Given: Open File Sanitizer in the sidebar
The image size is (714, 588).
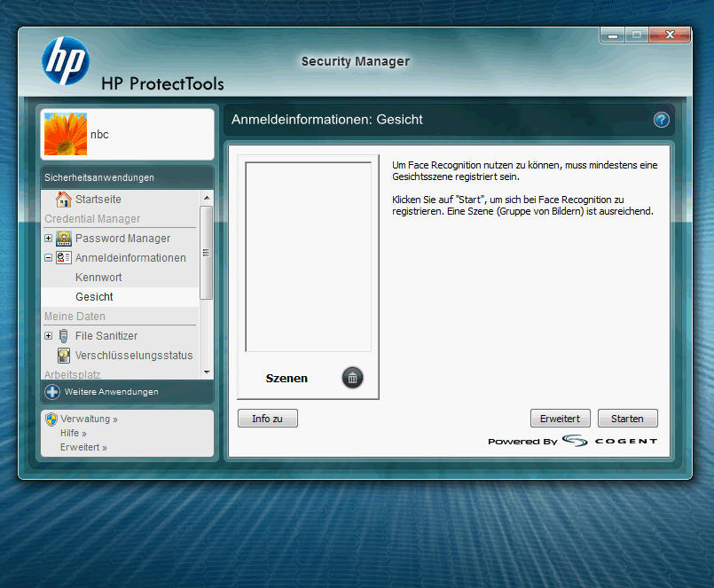Looking at the screenshot, I should [x=106, y=335].
